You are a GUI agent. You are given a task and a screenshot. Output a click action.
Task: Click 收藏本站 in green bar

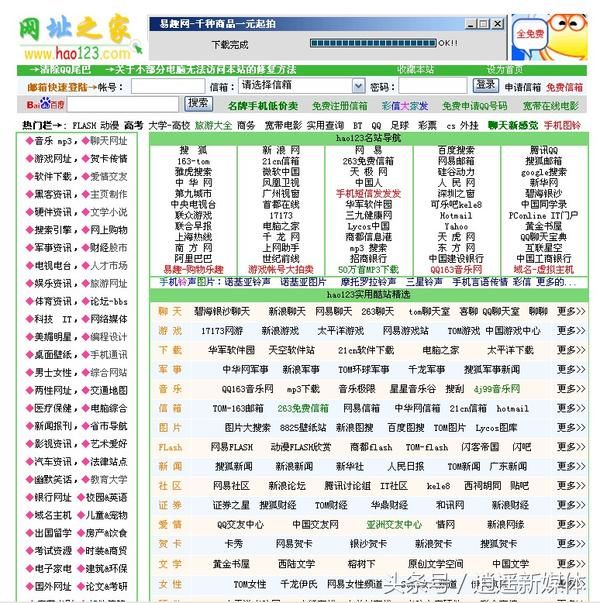(x=415, y=70)
